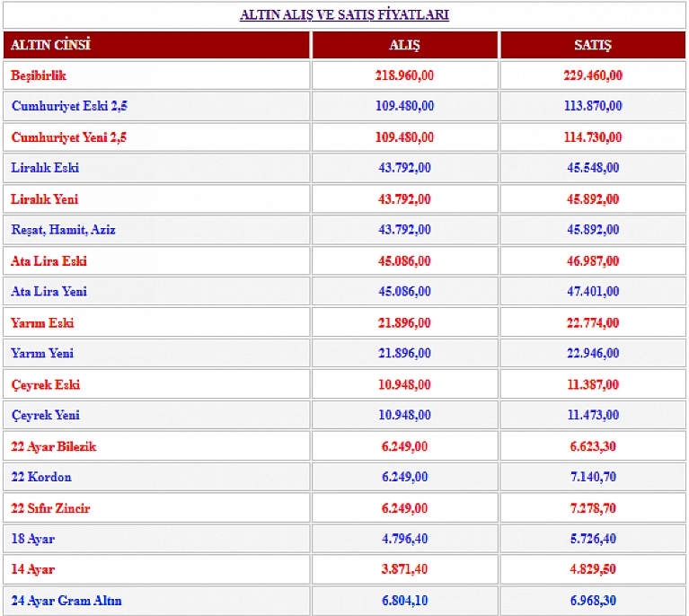Viewport: 689px width, 616px height.
Task: Select 22 Sıfır Zincir selling price 7.278,70
Action: click(x=592, y=508)
